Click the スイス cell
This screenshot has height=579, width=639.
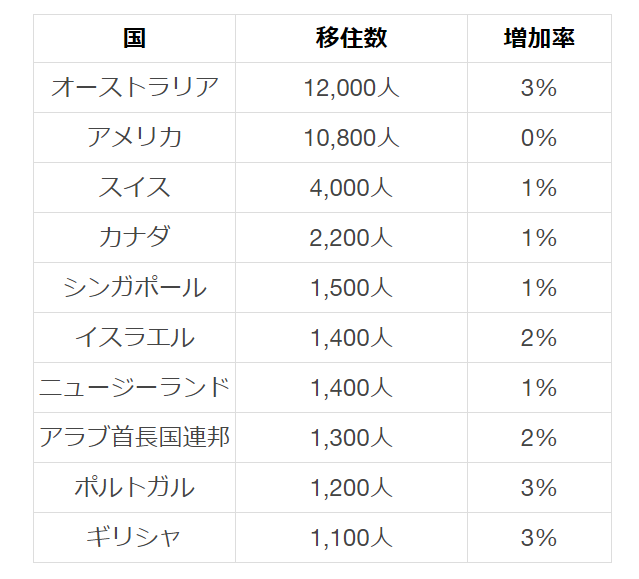coord(135,188)
